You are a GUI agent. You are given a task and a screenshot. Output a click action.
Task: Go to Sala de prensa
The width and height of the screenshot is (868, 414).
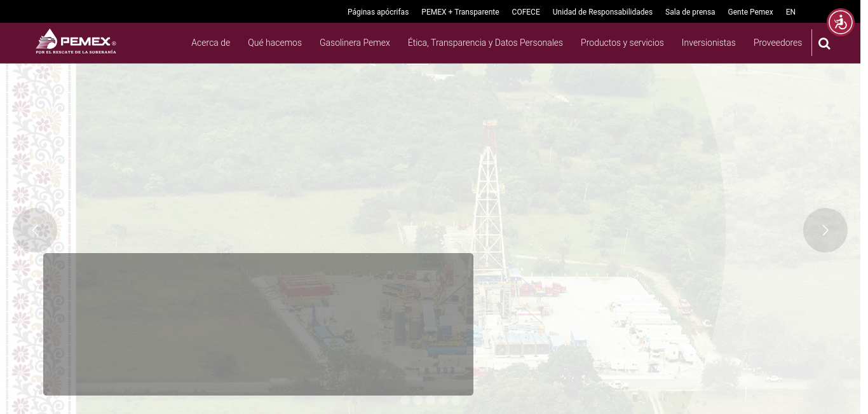[690, 12]
